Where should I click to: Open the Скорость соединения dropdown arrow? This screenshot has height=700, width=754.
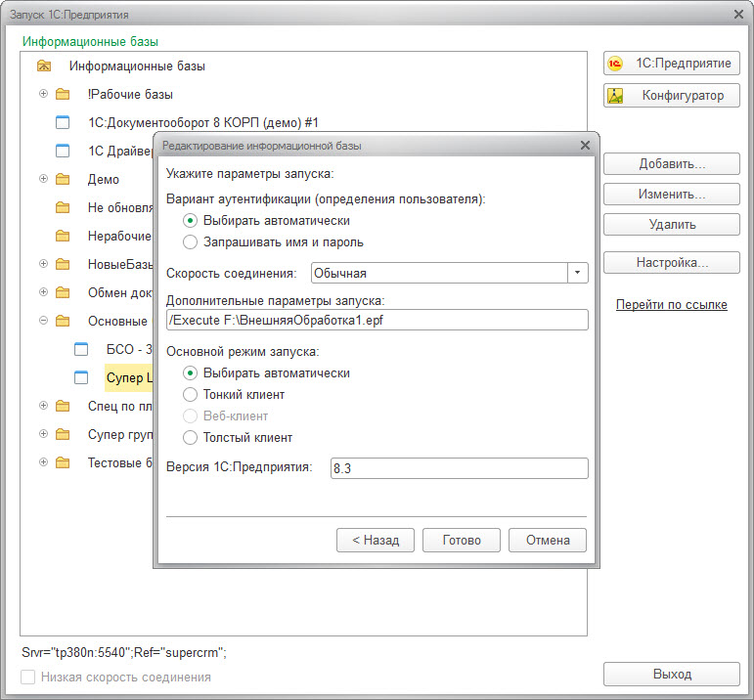pos(578,273)
